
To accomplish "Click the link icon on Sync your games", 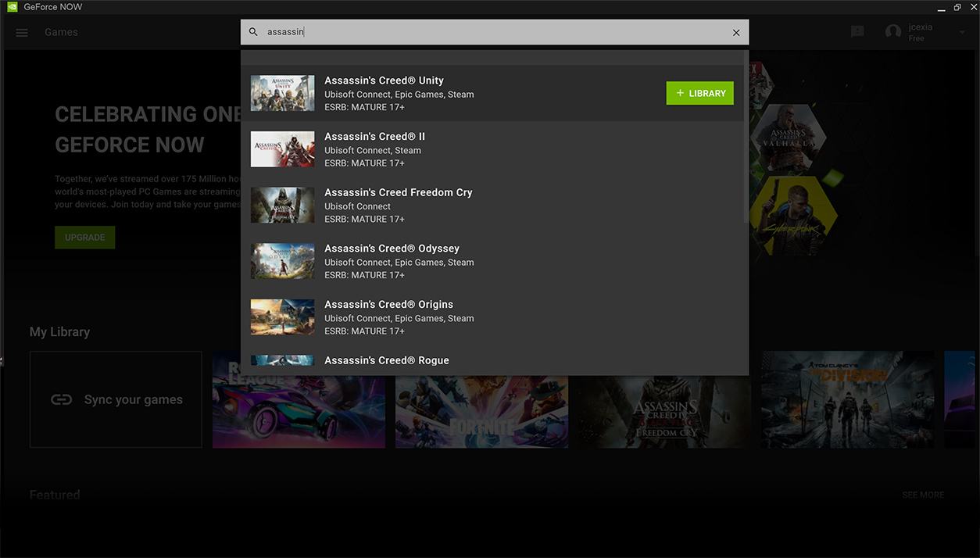I will (61, 399).
